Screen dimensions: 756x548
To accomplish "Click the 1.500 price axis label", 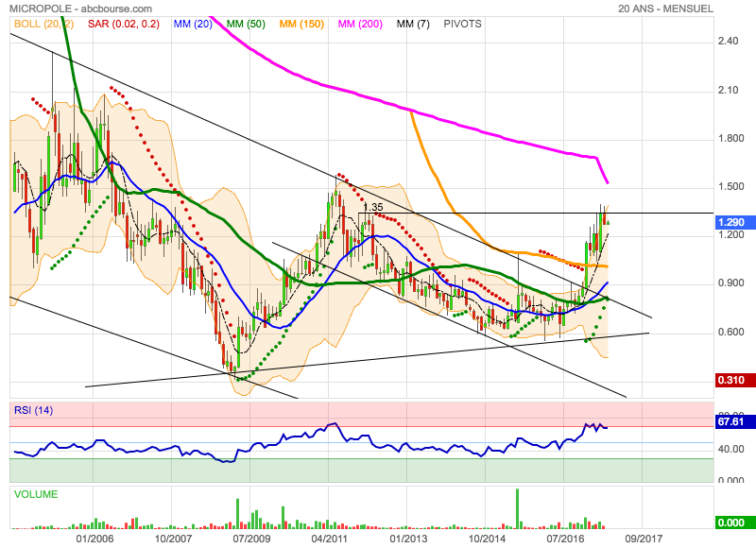I will point(730,187).
